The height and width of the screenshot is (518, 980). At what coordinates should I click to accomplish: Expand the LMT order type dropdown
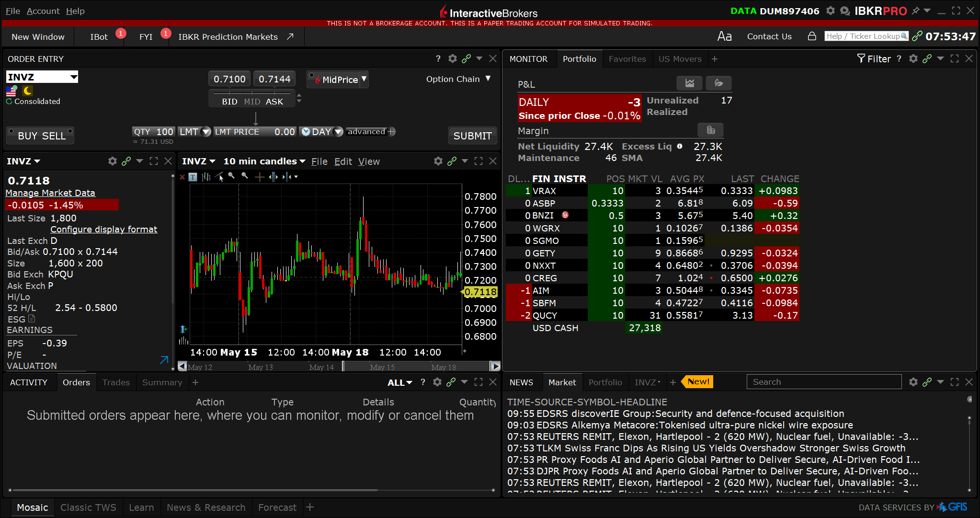(206, 131)
